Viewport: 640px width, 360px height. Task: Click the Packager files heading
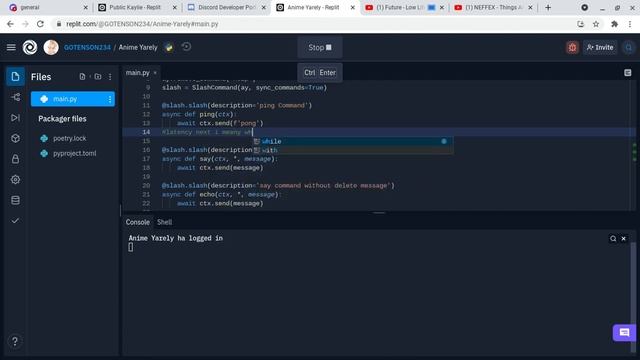coord(62,119)
